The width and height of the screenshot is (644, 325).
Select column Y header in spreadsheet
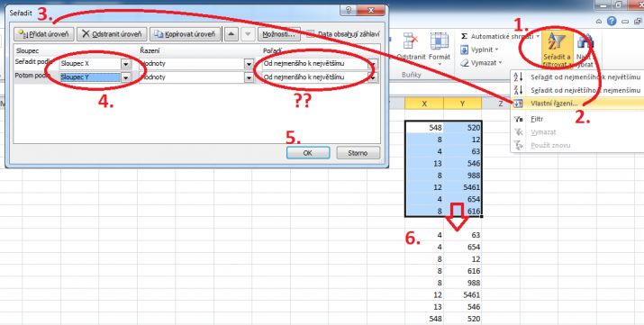(x=462, y=104)
